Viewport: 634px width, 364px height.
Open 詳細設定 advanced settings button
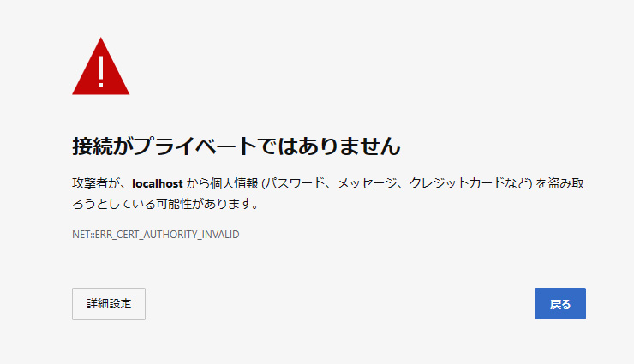coord(109,304)
